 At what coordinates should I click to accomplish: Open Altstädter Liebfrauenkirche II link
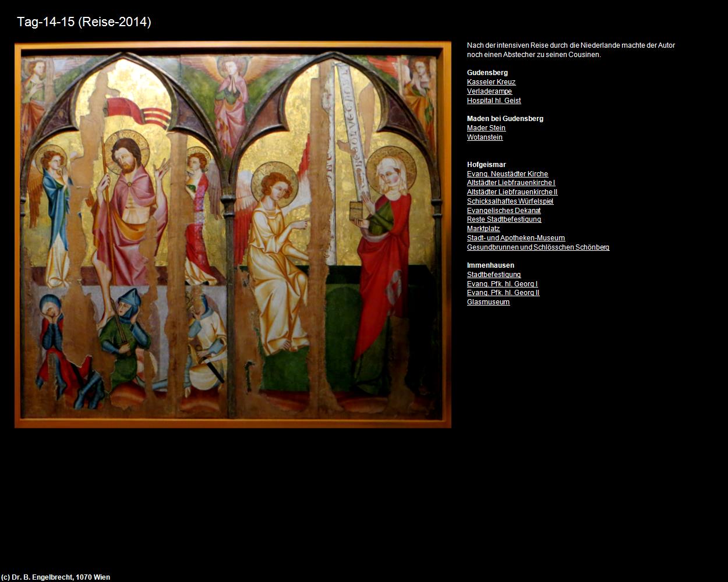[512, 192]
